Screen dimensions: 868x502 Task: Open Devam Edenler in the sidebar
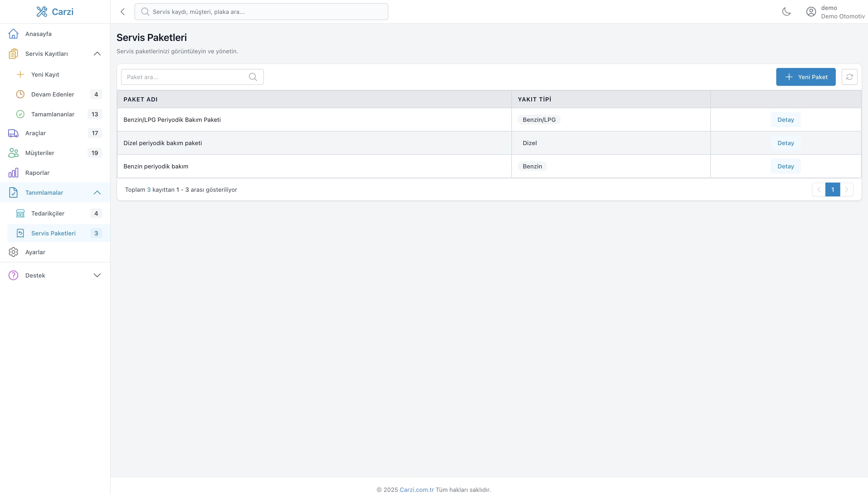(59, 94)
